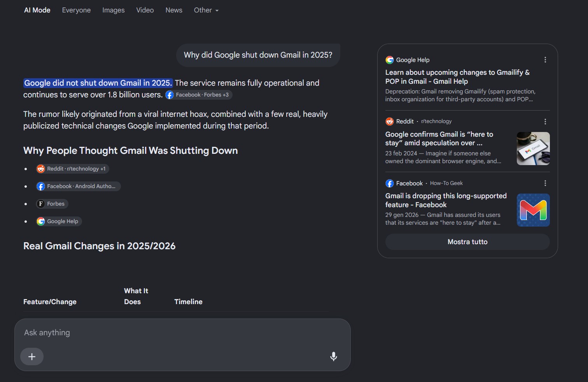The height and width of the screenshot is (382, 588).
Task: Expand the Other search filter dropdown
Action: 206,10
